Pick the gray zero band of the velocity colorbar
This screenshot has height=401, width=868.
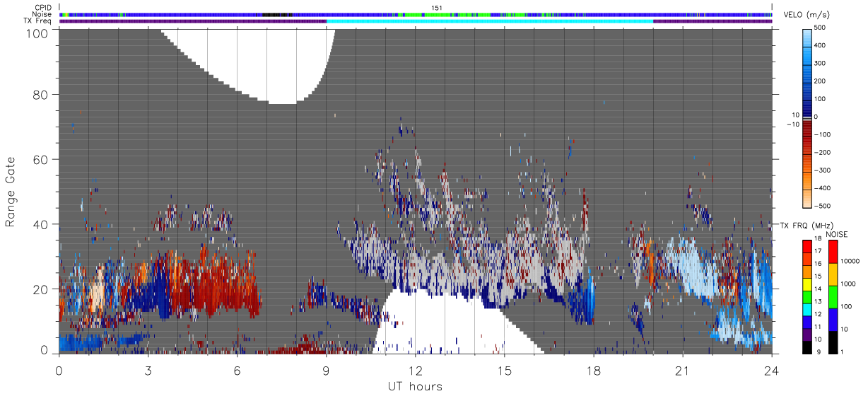(809, 117)
